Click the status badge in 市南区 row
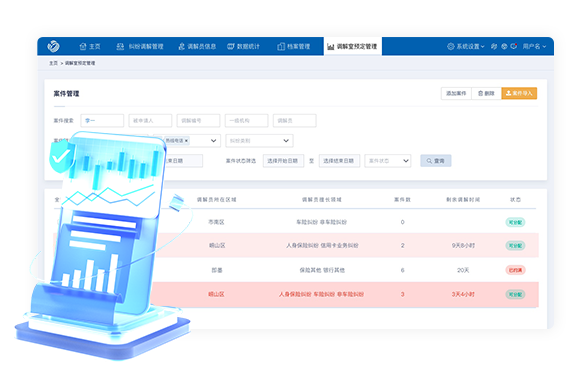Image resolution: width=570 pixels, height=375 pixels. pyautogui.click(x=515, y=222)
